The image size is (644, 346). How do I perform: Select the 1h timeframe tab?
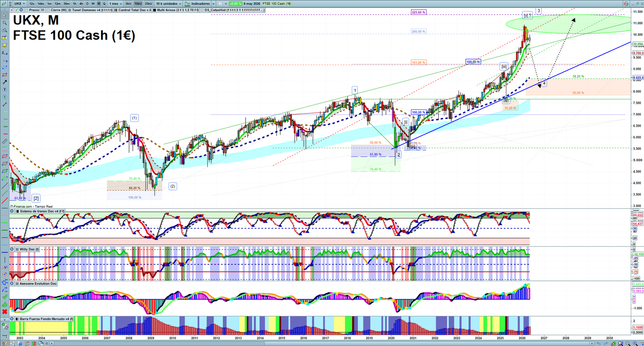click(x=74, y=4)
